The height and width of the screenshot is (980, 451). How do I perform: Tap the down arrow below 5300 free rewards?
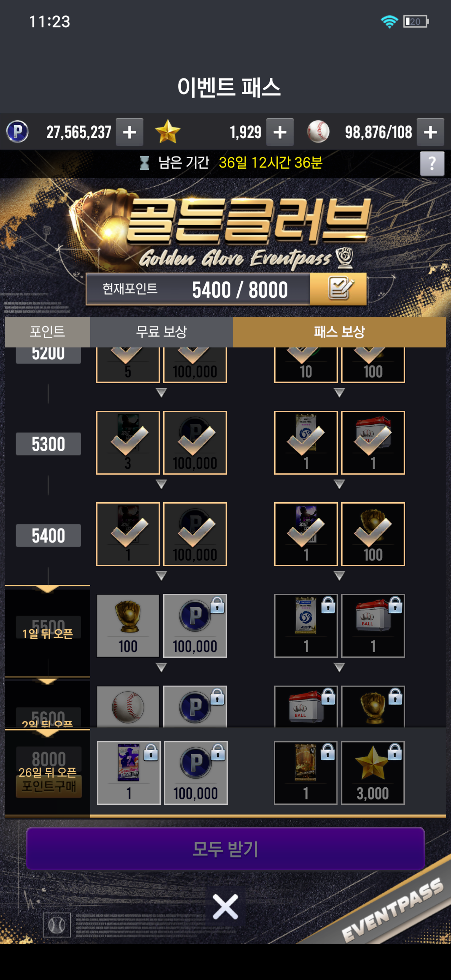tap(161, 484)
